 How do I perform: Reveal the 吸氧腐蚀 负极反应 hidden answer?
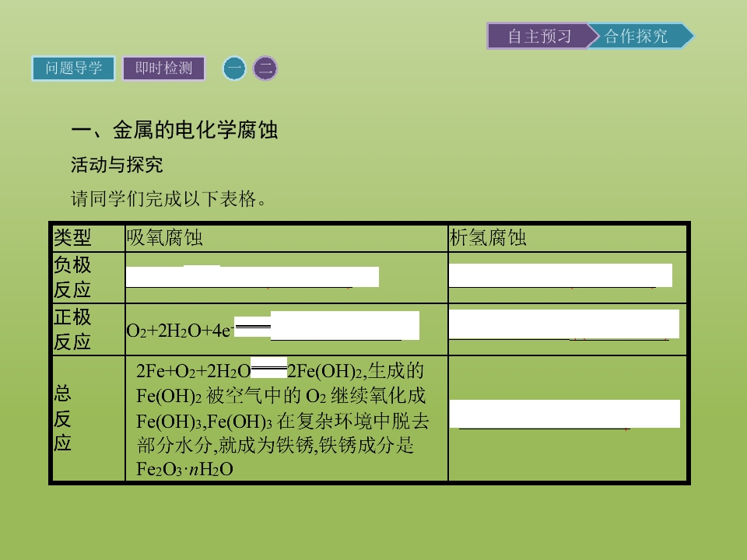click(252, 276)
